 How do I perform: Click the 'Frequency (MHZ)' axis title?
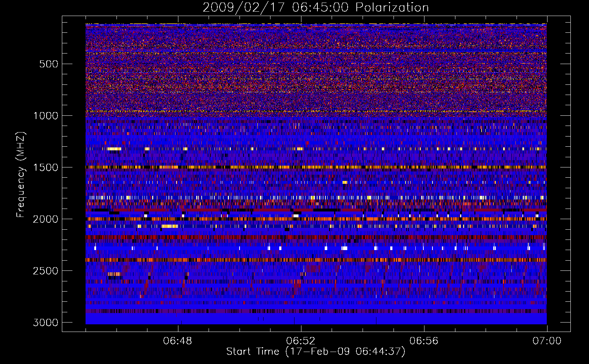point(21,175)
